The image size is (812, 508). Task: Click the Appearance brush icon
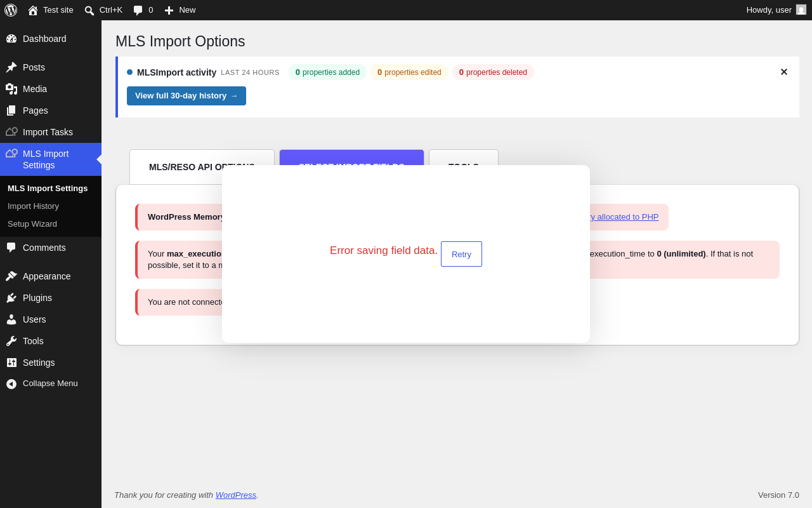point(11,276)
